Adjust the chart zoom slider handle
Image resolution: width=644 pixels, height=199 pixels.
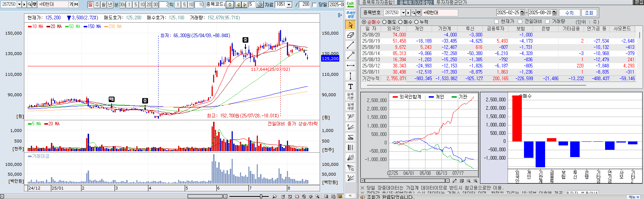point(261,196)
